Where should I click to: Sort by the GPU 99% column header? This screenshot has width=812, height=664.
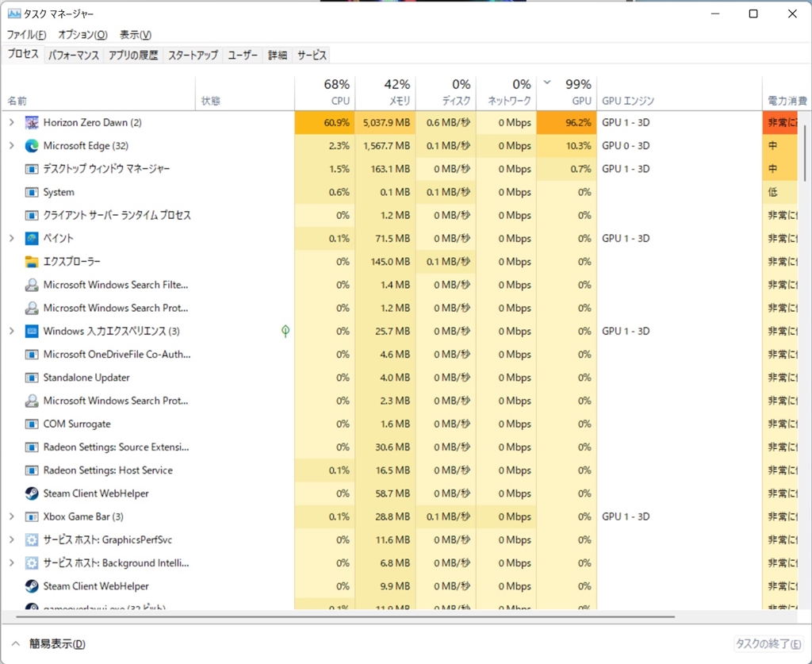pyautogui.click(x=567, y=94)
